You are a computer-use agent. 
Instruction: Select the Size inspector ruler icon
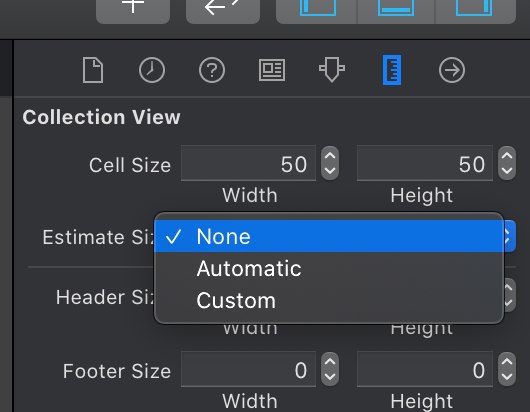pyautogui.click(x=392, y=70)
